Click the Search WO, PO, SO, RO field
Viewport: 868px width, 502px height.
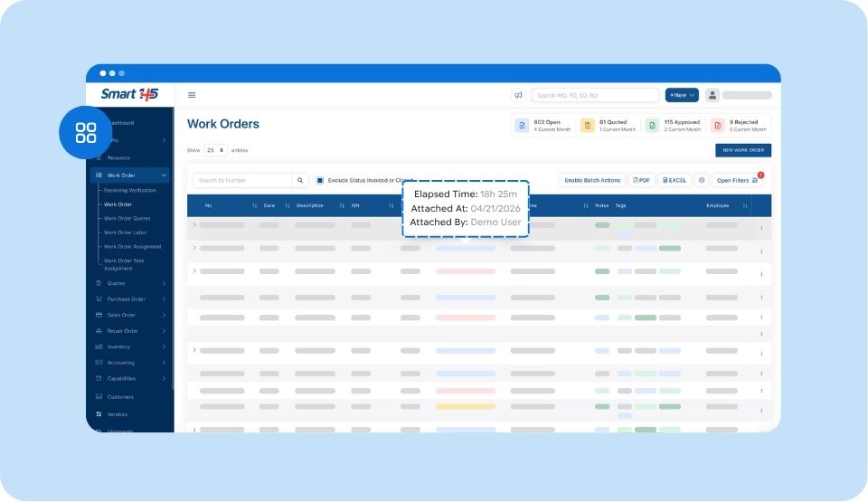(x=595, y=95)
